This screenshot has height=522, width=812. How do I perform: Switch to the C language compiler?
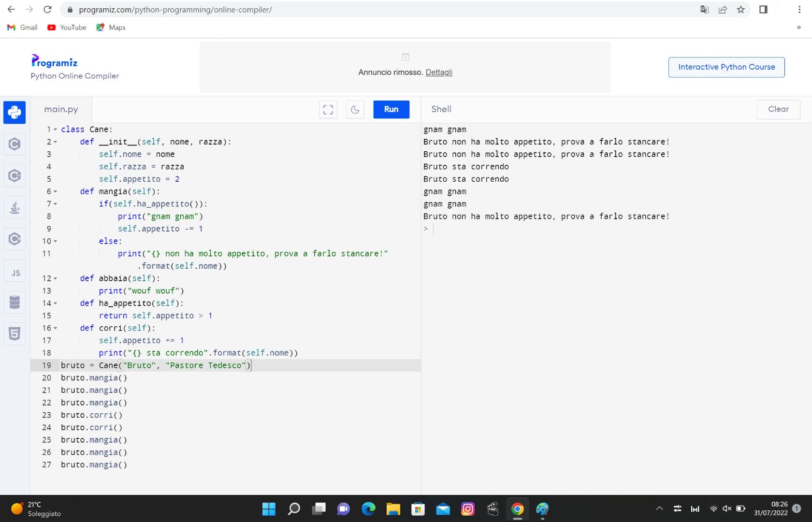[x=14, y=144]
